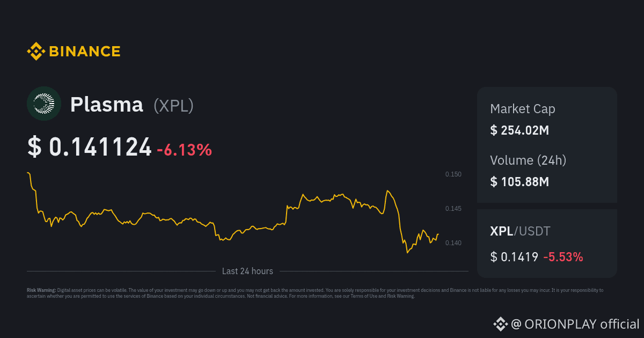The height and width of the screenshot is (338, 644).
Task: Open the XPL/USDT trading pair
Action: click(520, 231)
